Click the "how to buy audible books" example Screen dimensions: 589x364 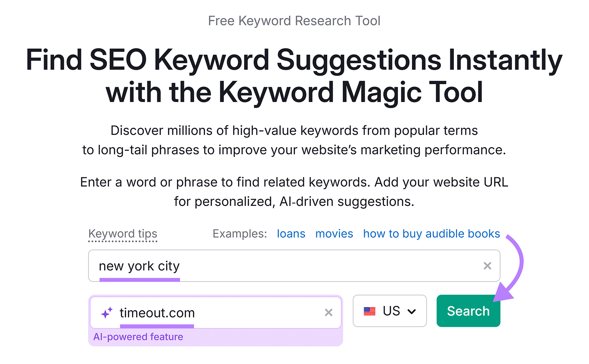(x=431, y=233)
